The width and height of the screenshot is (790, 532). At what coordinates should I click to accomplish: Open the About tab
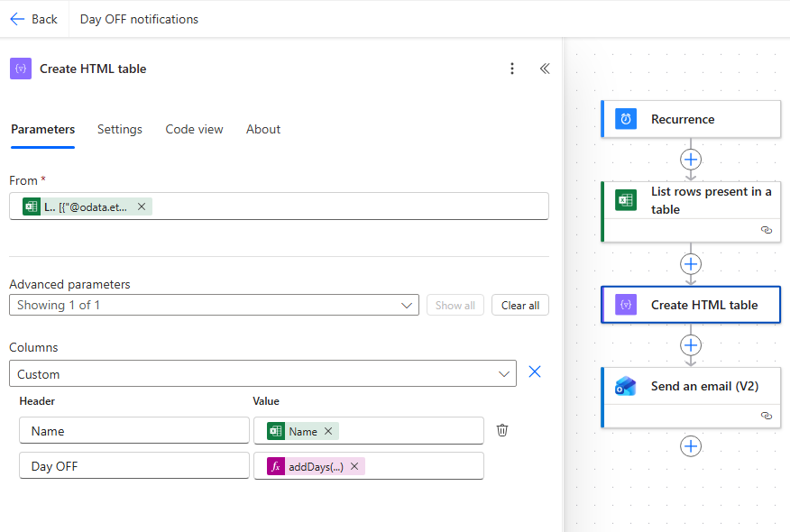(x=263, y=130)
